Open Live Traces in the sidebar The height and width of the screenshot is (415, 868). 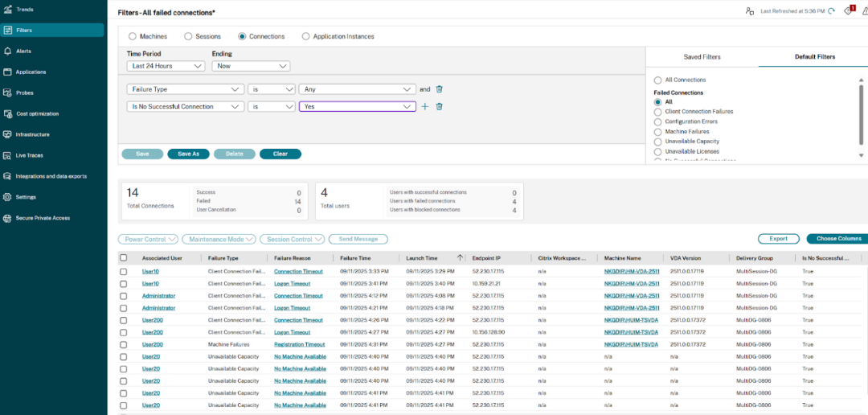point(29,155)
